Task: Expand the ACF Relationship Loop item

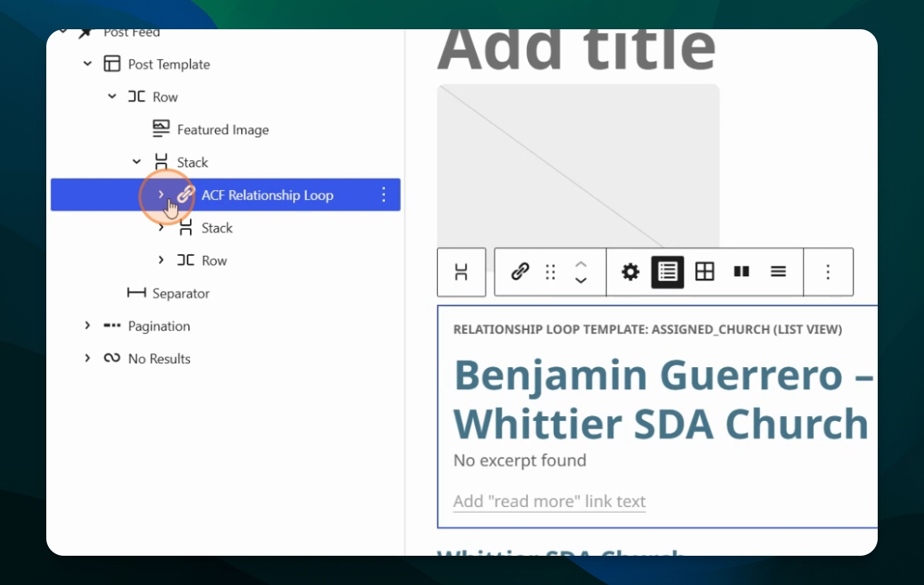Action: pyautogui.click(x=161, y=194)
